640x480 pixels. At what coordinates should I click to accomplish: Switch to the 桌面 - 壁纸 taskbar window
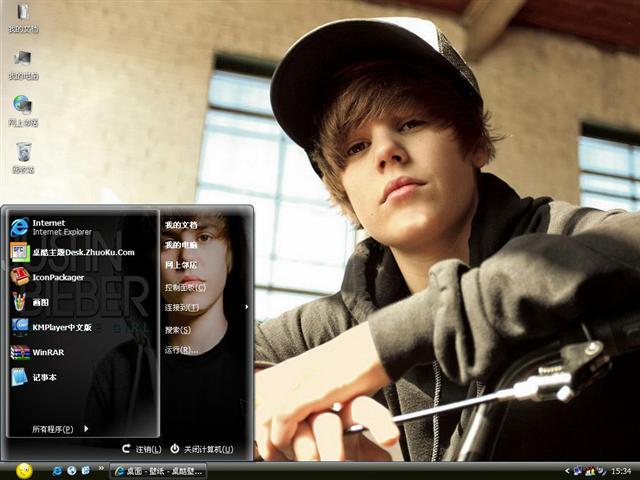point(158,471)
